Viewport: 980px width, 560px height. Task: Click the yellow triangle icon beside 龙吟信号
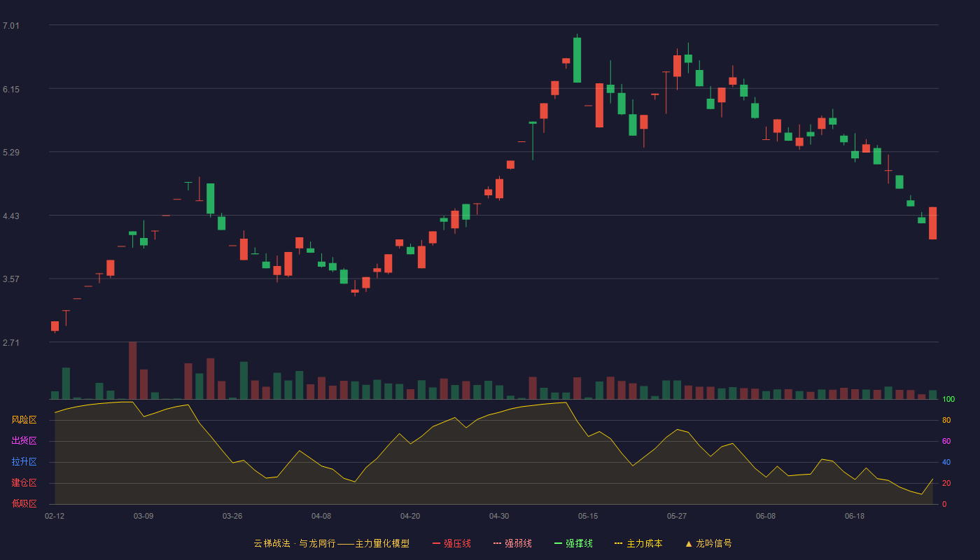pyautogui.click(x=689, y=543)
